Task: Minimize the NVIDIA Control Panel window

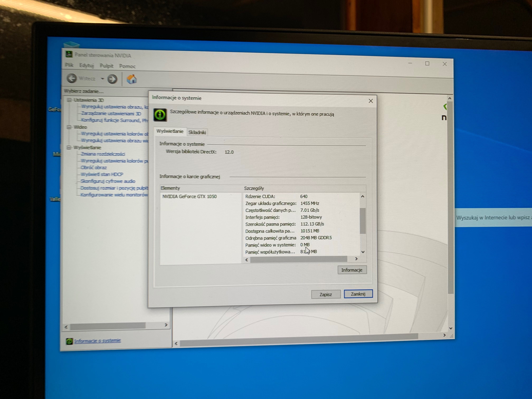Action: click(410, 63)
